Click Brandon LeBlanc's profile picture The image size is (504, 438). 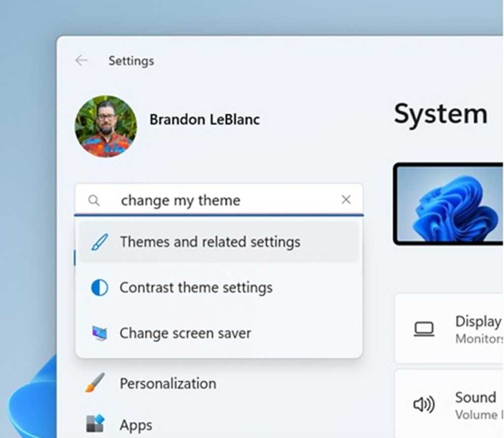click(105, 126)
